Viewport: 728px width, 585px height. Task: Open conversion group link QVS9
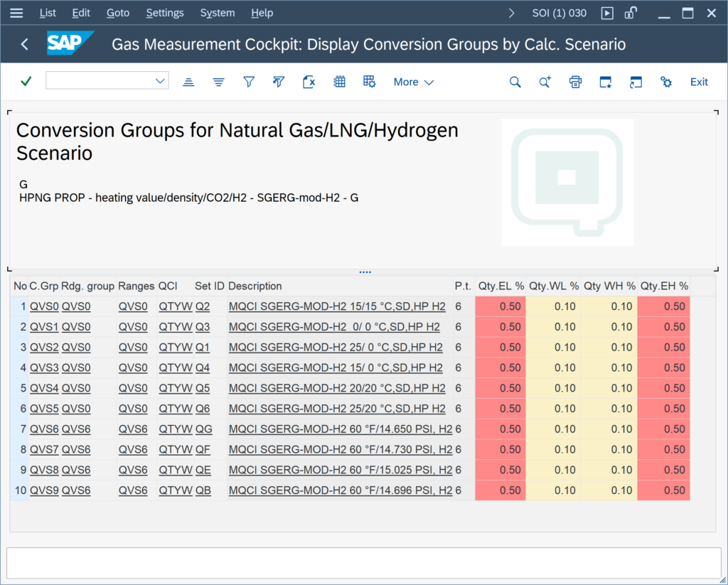(x=44, y=490)
